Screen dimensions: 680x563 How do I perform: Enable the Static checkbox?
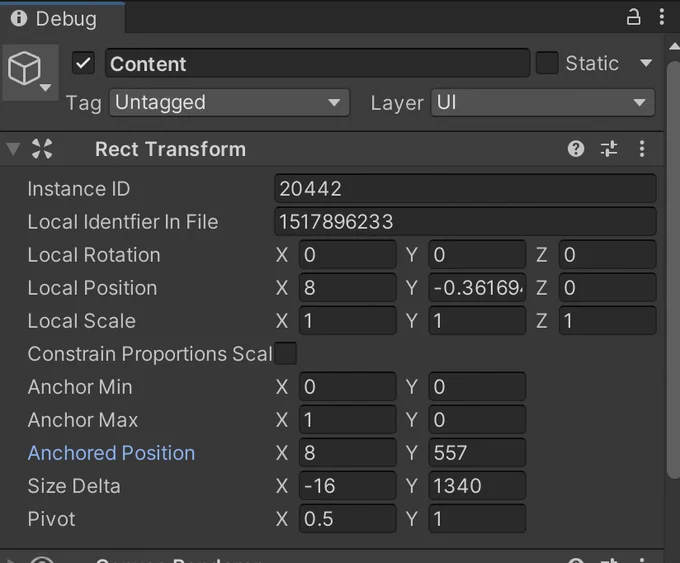pyautogui.click(x=547, y=63)
